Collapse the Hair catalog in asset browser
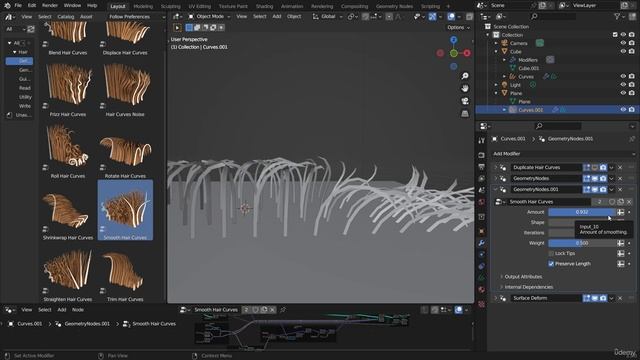The image size is (640, 360). [x=15, y=52]
